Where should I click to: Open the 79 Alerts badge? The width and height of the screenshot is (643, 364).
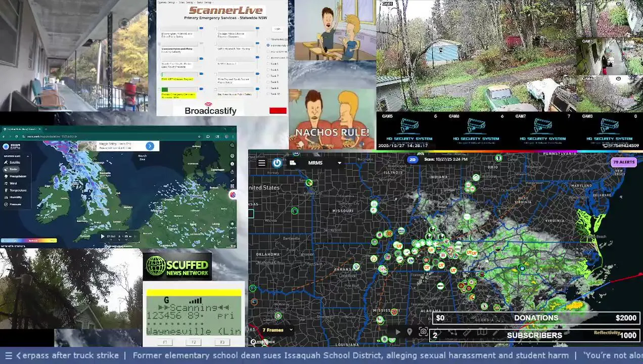point(623,162)
